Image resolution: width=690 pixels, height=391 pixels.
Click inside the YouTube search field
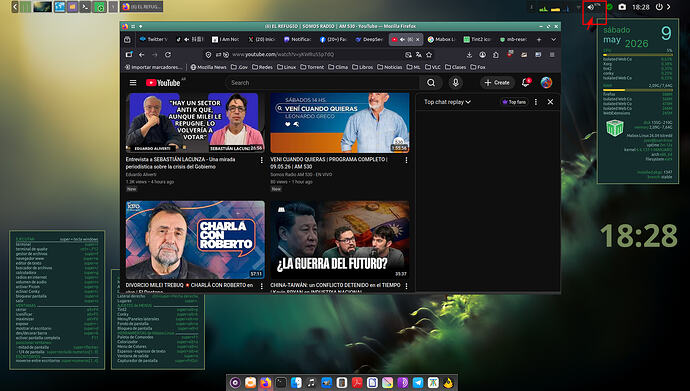click(x=323, y=83)
